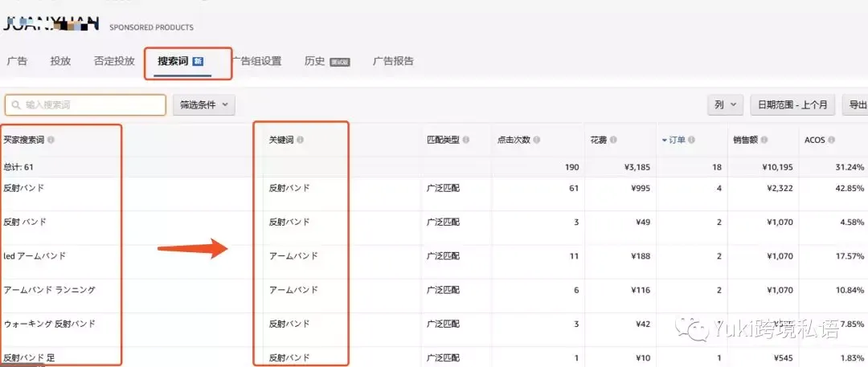Image resolution: width=868 pixels, height=367 pixels.
Task: Click ACOS value 4.58%
Action: tap(854, 222)
